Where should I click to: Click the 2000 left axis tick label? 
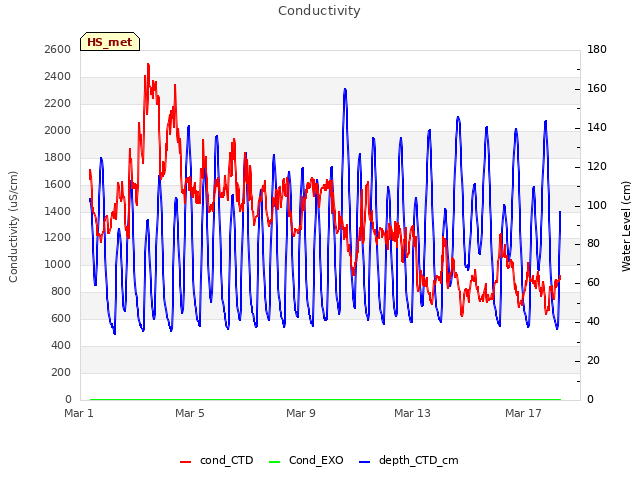point(58,130)
